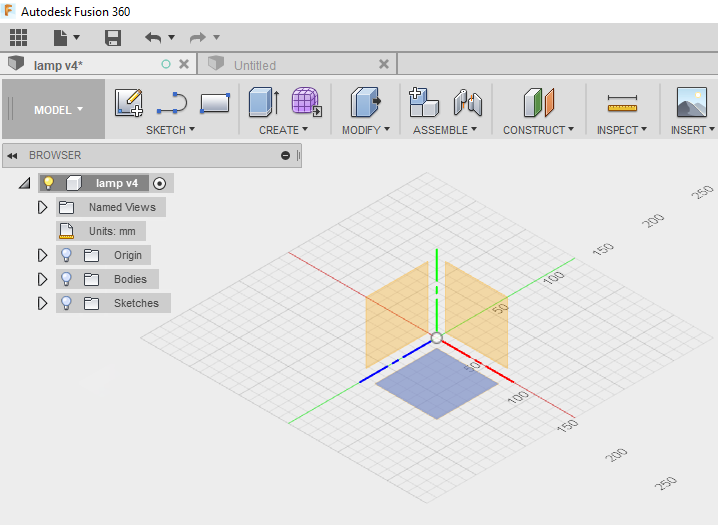This screenshot has height=525, width=718.
Task: Click the BROWSER panel resize grip
Action: pos(298,156)
